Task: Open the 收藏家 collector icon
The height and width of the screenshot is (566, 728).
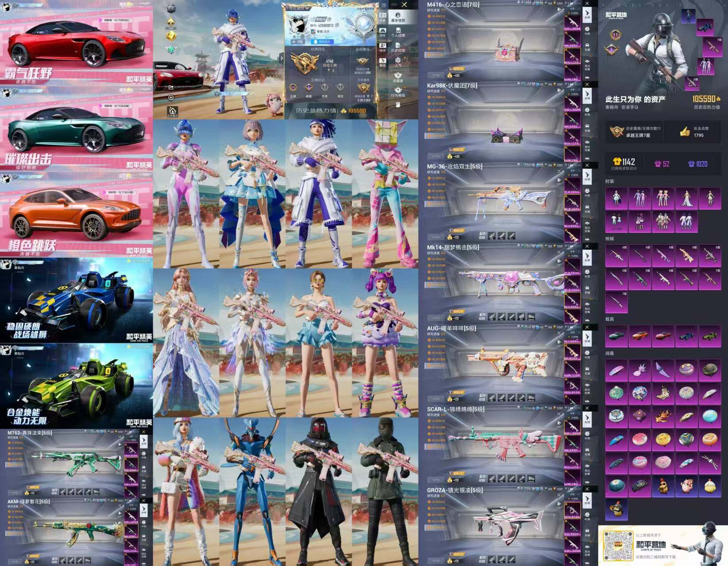Action: (x=397, y=77)
